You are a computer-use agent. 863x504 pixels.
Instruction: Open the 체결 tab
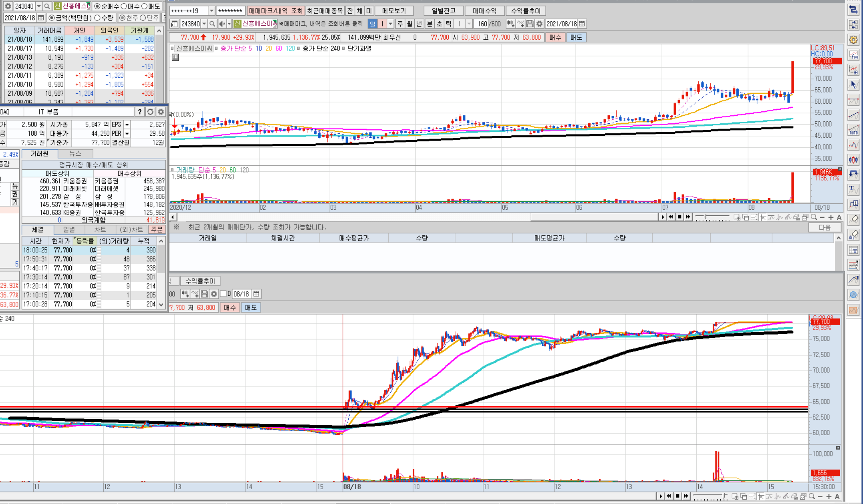click(x=37, y=229)
